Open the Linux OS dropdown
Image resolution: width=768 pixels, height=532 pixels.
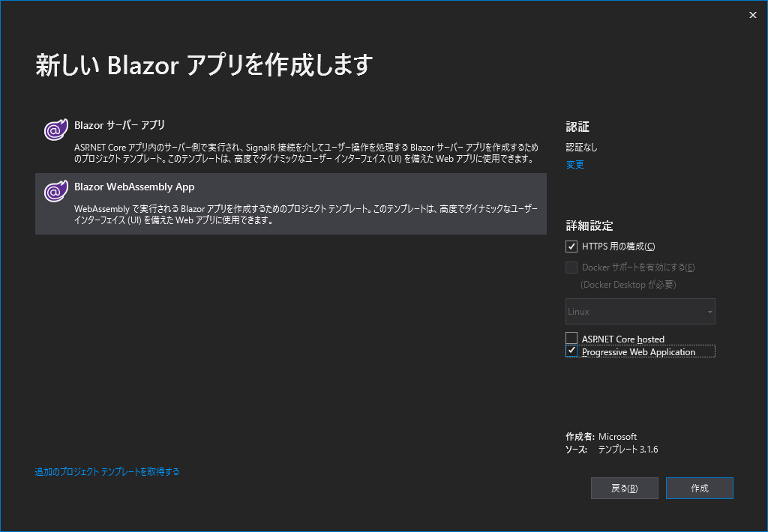640,311
